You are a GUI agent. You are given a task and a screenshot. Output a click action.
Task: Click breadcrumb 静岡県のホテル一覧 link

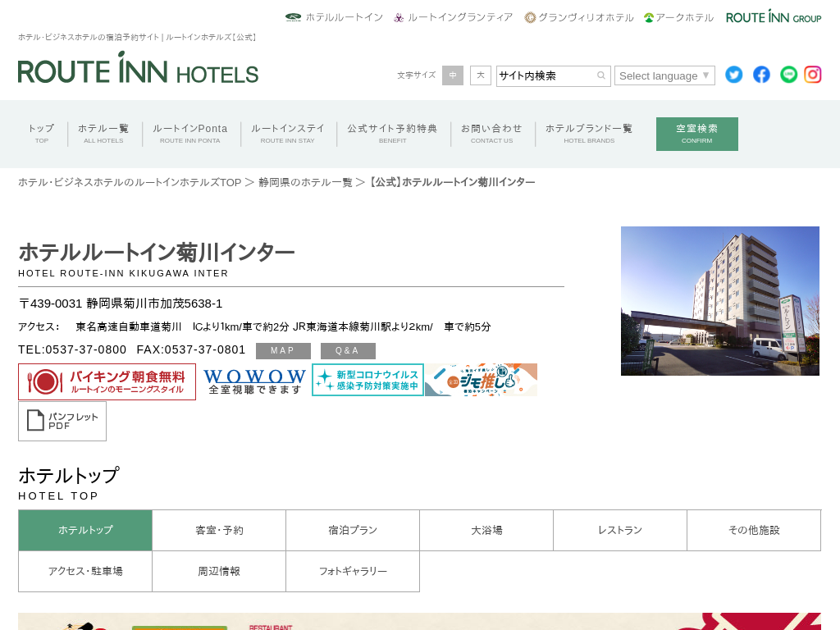click(305, 183)
